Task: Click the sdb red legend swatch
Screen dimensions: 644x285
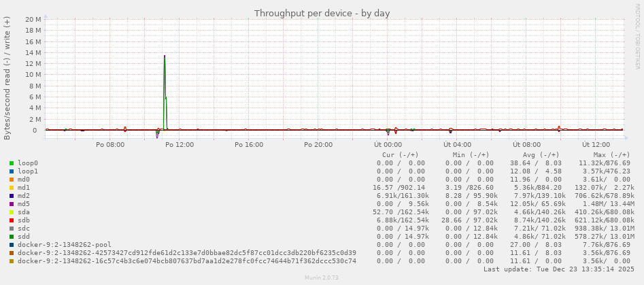Action: click(12, 220)
